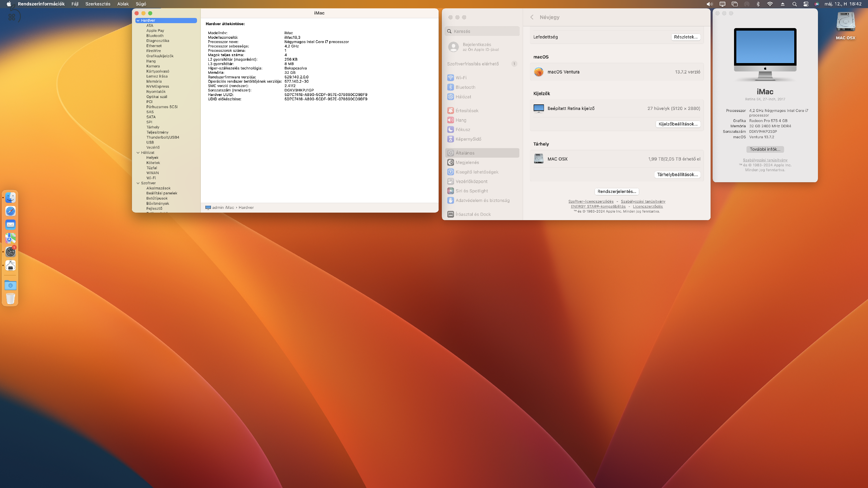Screen dimensions: 868x488
Task: Collapse the Szoftver tree section
Action: (x=138, y=183)
